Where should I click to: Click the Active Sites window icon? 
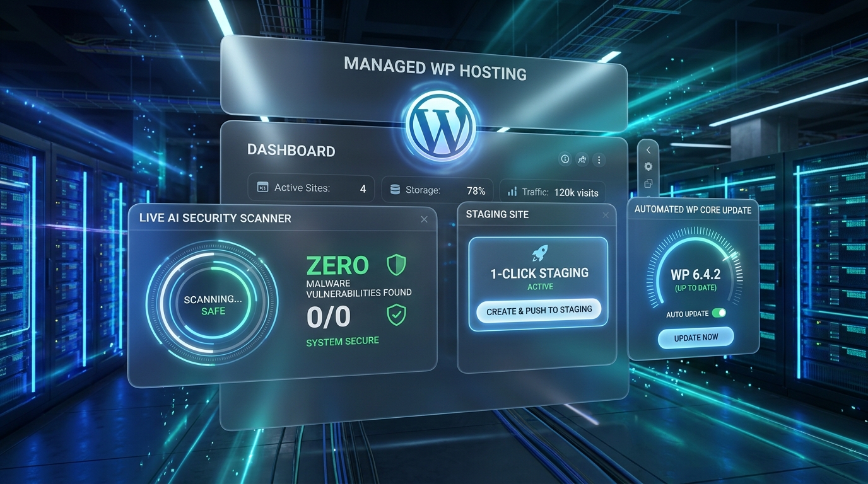pos(262,188)
